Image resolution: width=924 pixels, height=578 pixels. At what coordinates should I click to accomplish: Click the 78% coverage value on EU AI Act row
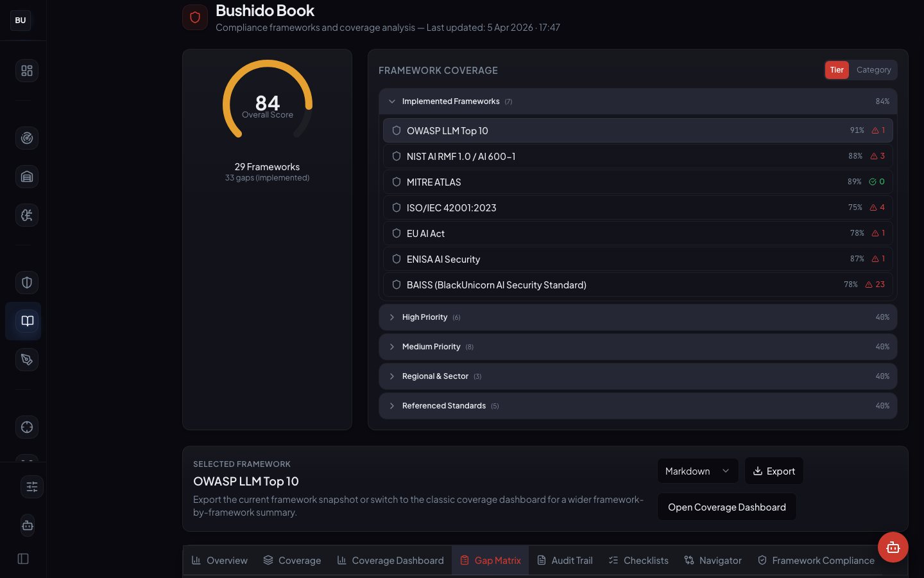[x=857, y=233]
